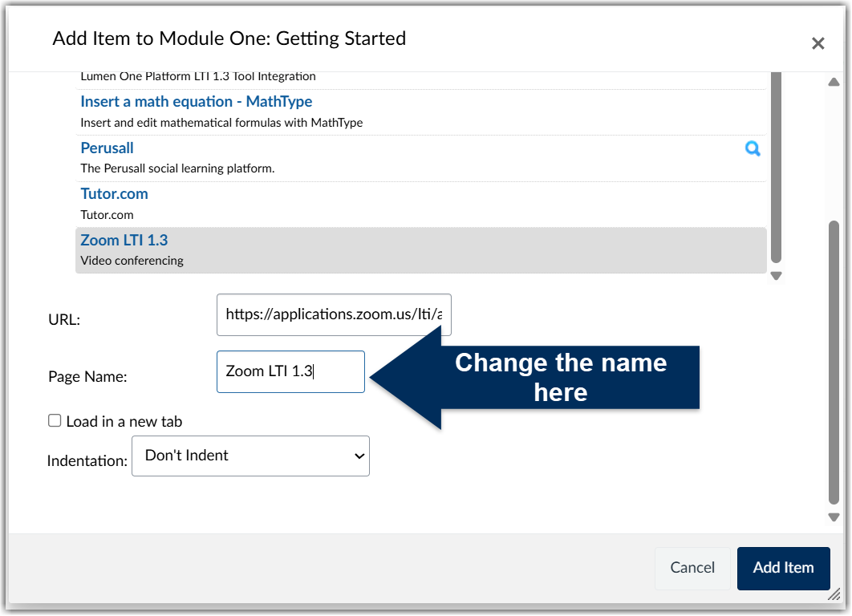852x616 pixels.
Task: Select the Perusall tool link
Action: [x=107, y=148]
